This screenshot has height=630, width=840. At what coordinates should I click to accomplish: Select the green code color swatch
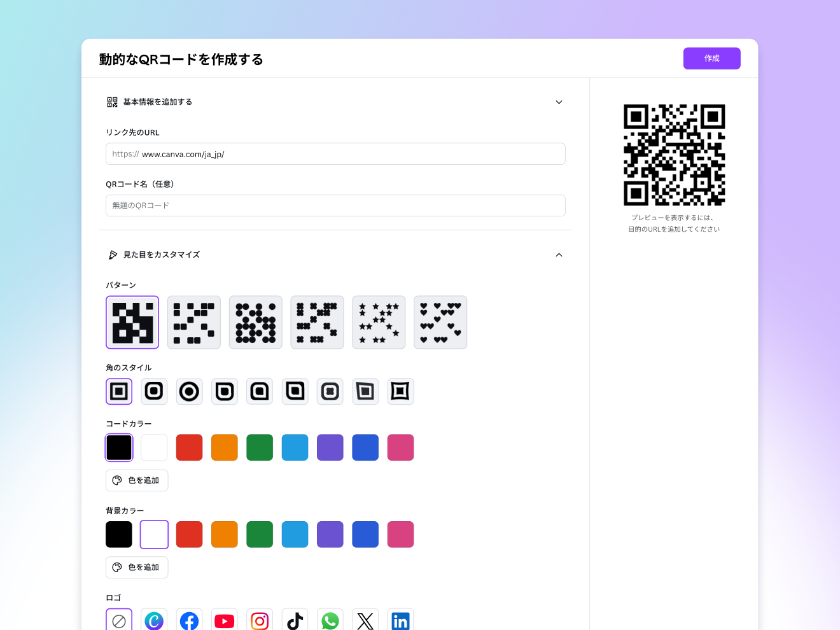pos(260,447)
